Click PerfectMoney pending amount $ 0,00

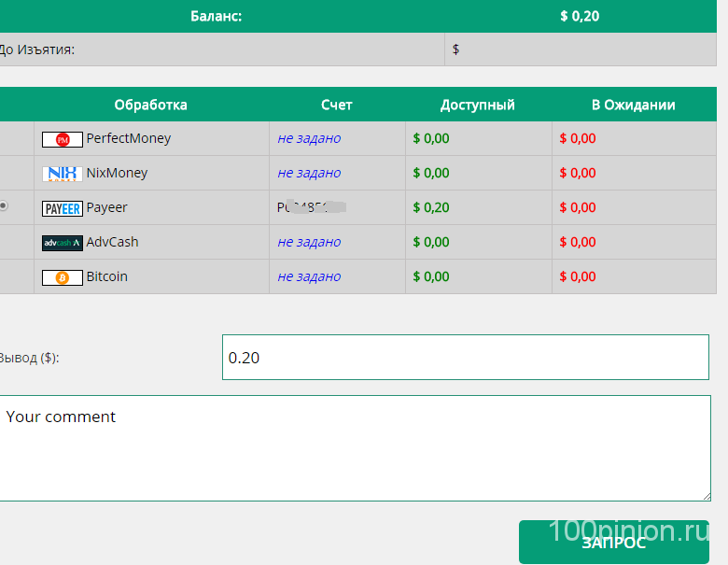[578, 138]
